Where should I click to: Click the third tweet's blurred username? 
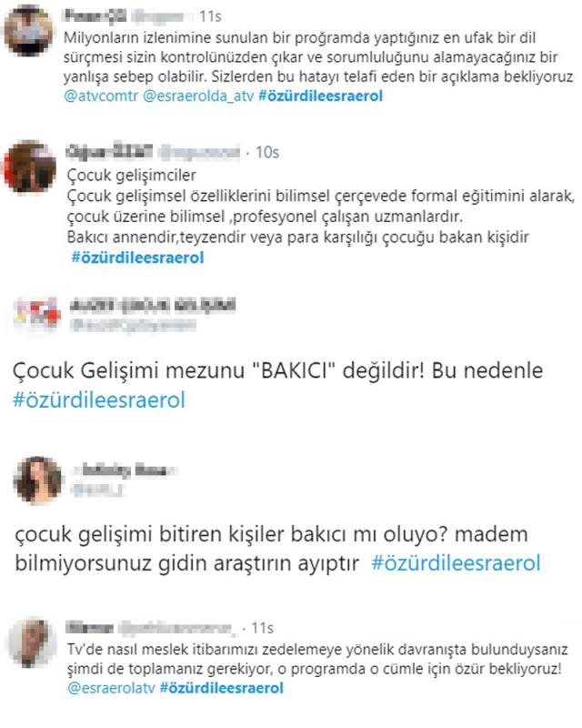[x=133, y=326]
